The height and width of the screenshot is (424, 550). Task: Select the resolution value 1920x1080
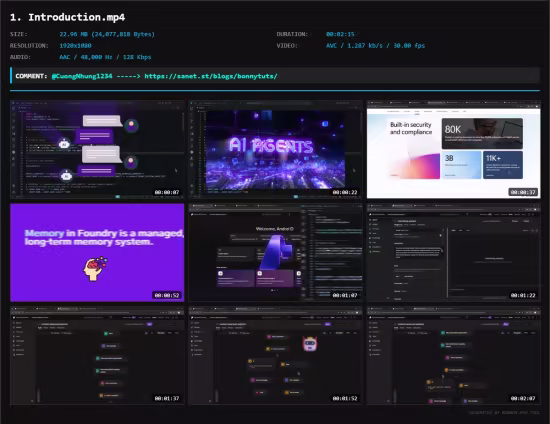click(x=75, y=46)
